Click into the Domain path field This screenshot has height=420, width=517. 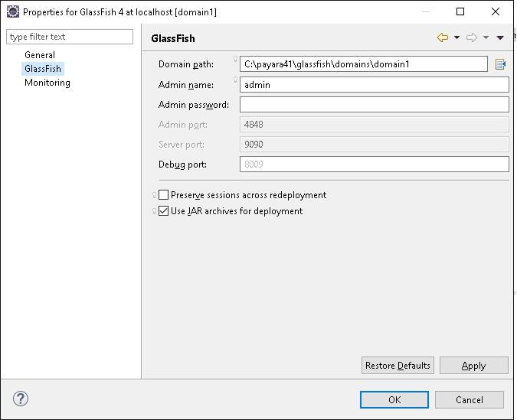(x=364, y=64)
